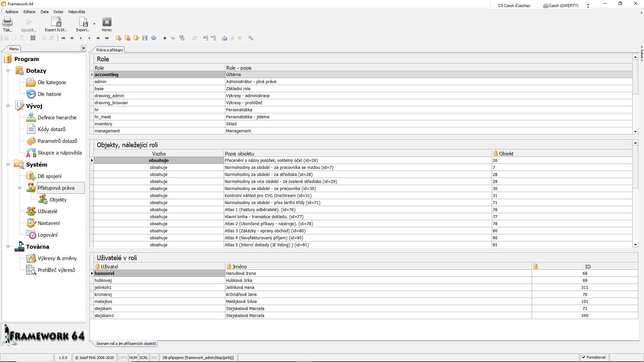Click the add record icon

[119, 38]
